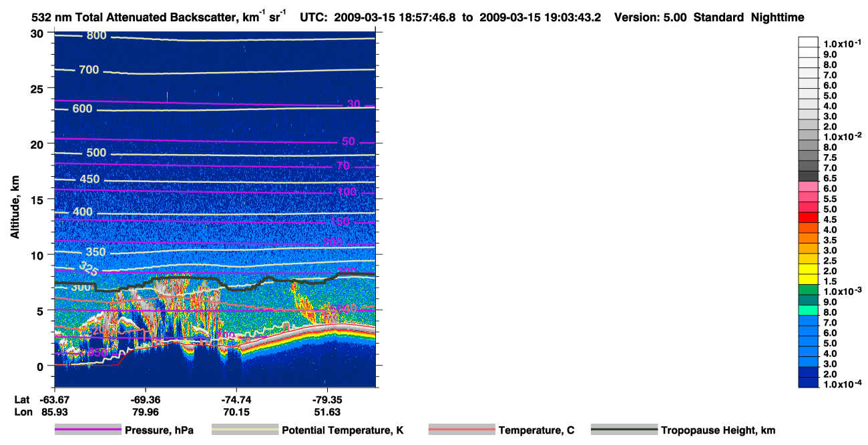Click the dark Tropopause Height legend line

coord(624,430)
